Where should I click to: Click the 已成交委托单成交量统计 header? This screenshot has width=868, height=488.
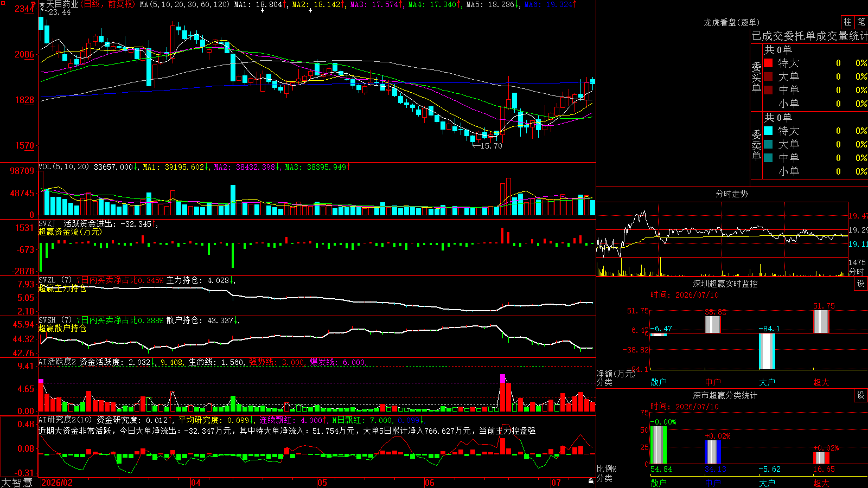(x=809, y=36)
